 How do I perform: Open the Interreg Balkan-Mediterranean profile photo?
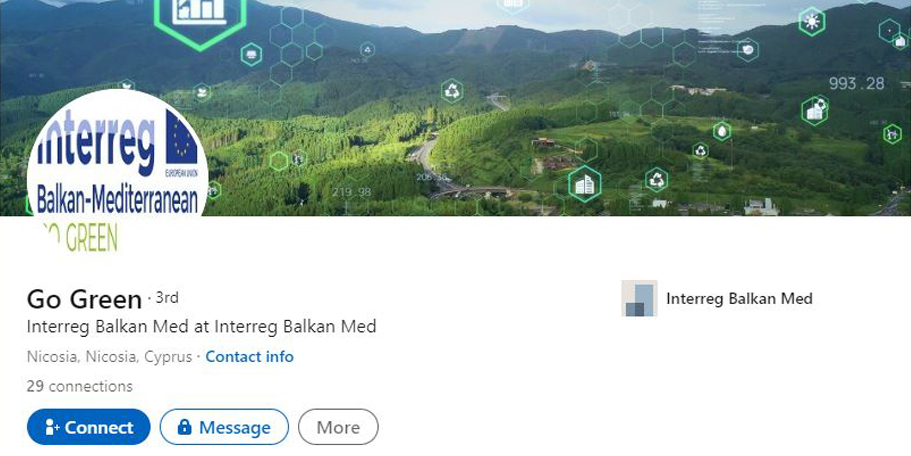117,174
